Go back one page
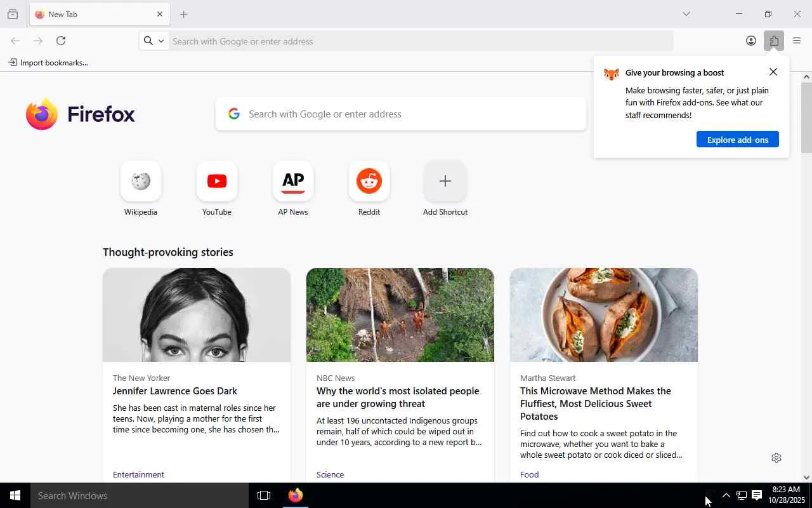 pos(15,41)
